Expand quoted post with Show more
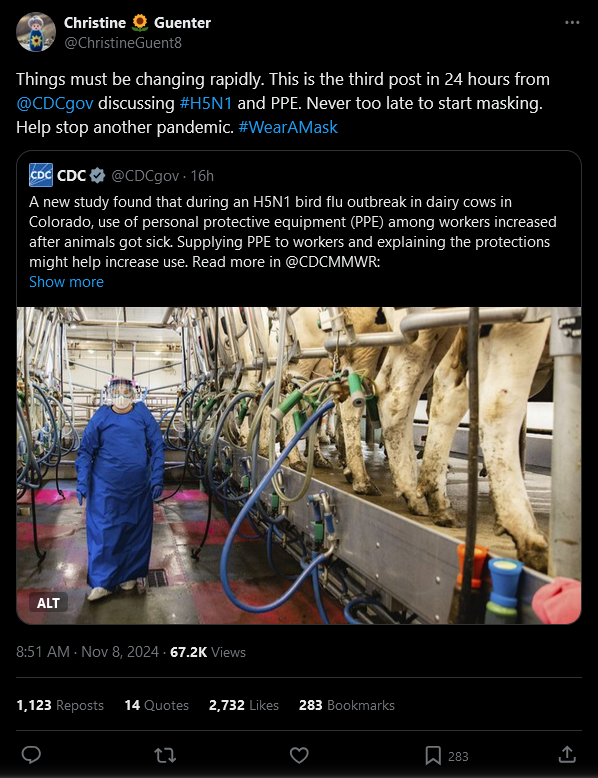 [66, 282]
